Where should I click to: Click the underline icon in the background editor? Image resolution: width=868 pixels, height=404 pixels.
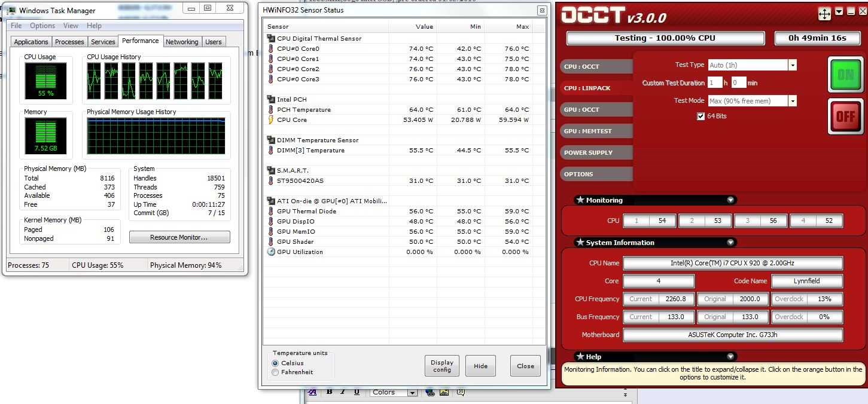click(x=357, y=392)
